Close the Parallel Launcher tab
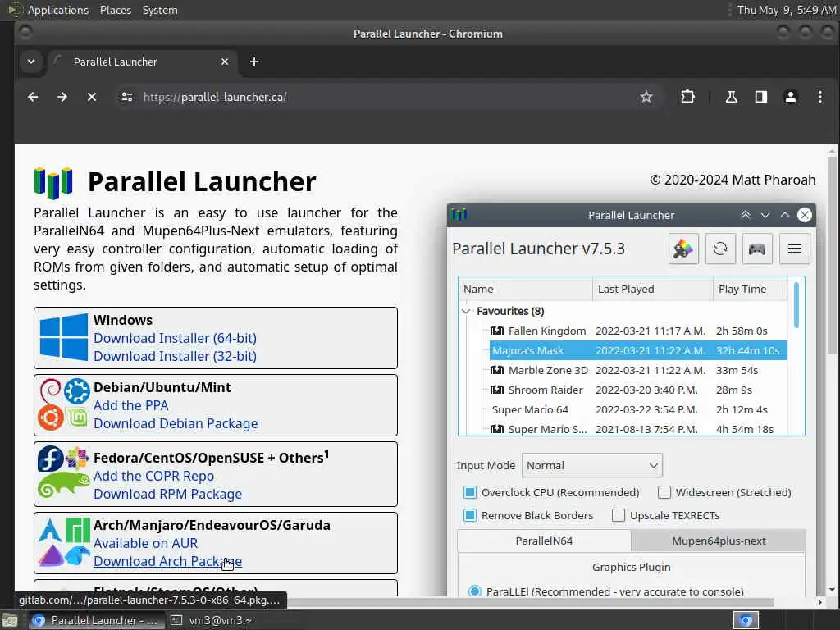Image resolution: width=840 pixels, height=630 pixels. coord(225,62)
